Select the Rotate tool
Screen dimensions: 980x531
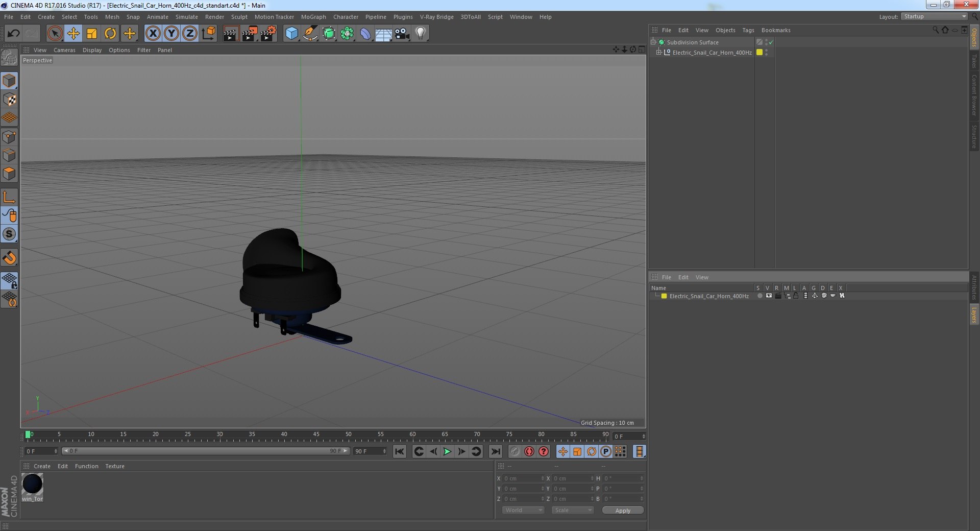coord(110,34)
